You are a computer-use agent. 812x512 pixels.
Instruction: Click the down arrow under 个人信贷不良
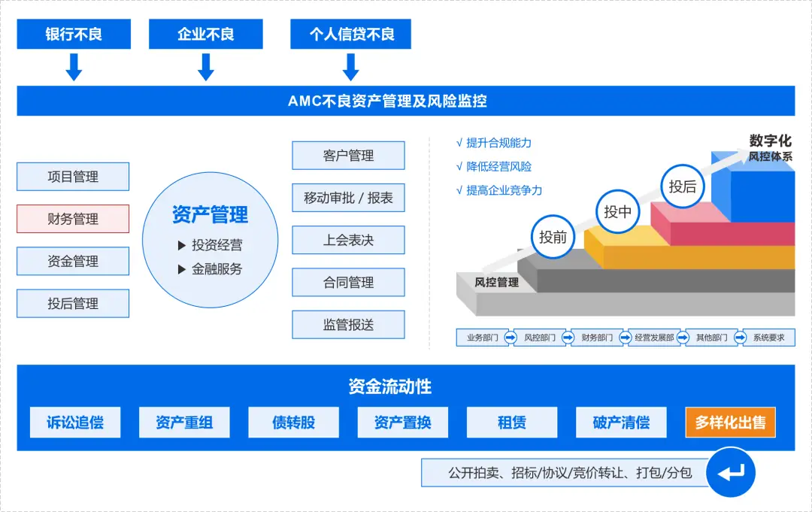[x=350, y=68]
